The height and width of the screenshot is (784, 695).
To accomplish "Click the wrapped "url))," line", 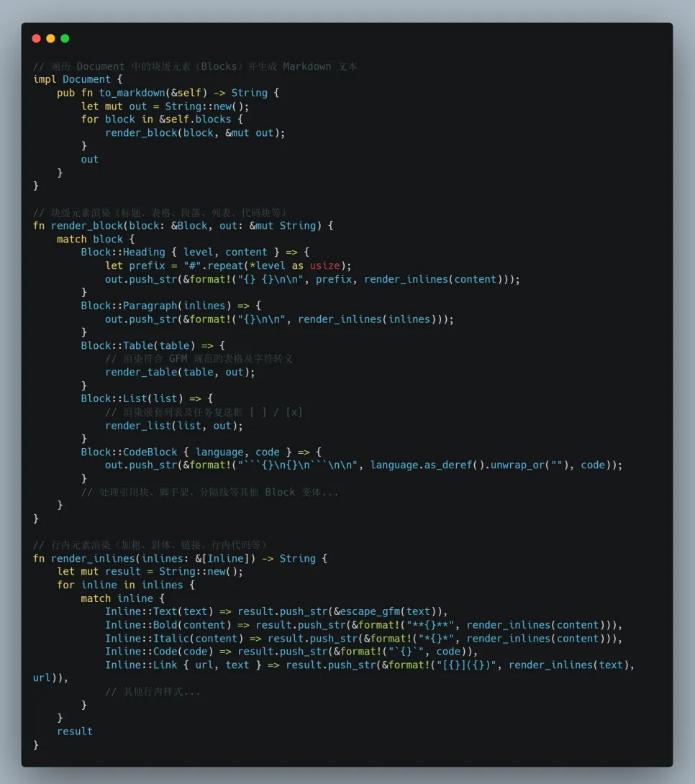I will [50, 678].
